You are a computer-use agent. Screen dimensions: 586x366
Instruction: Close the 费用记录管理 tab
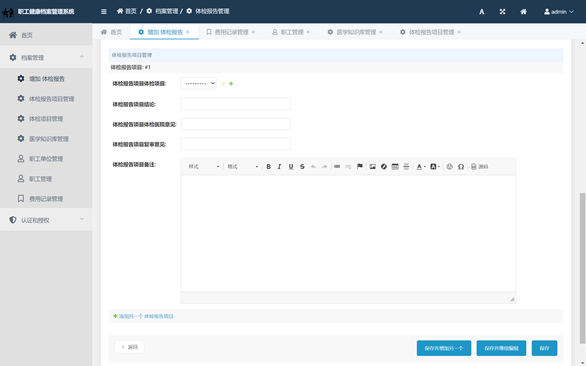coord(253,32)
